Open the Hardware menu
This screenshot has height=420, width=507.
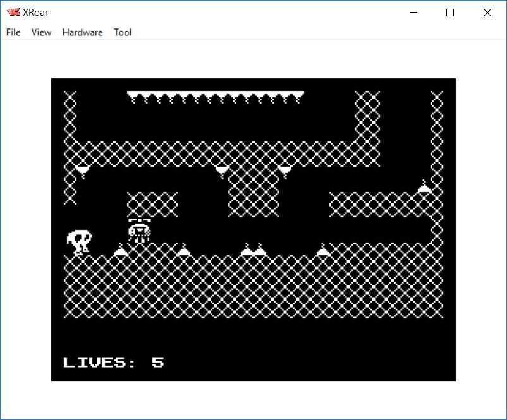[x=82, y=32]
